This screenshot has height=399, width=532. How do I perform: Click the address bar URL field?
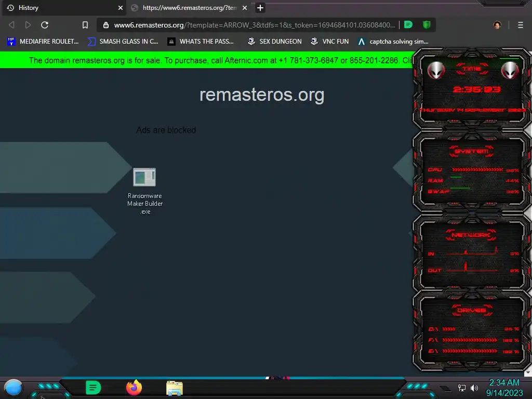tap(255, 25)
